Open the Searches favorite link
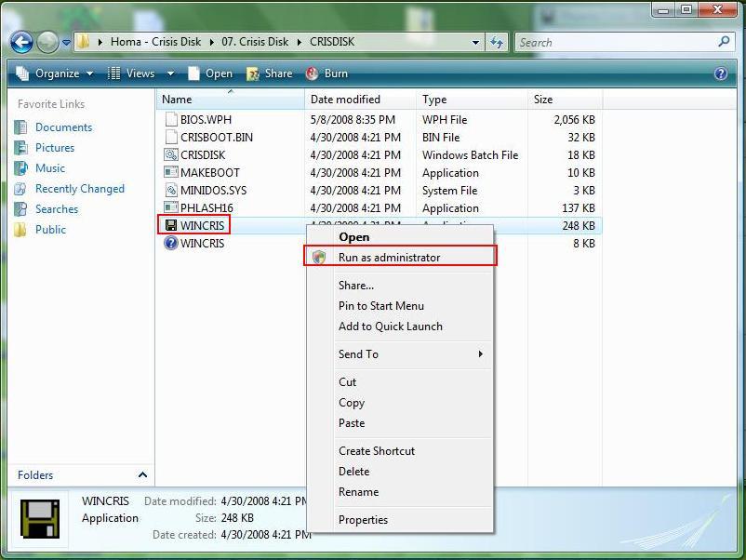This screenshot has width=746, height=560. click(x=57, y=209)
